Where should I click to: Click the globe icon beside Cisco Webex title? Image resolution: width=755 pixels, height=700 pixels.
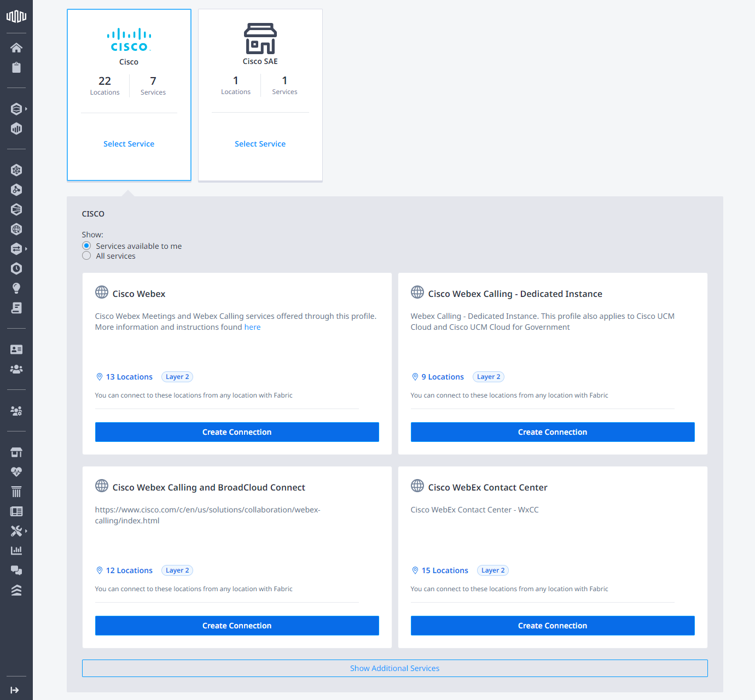point(102,292)
